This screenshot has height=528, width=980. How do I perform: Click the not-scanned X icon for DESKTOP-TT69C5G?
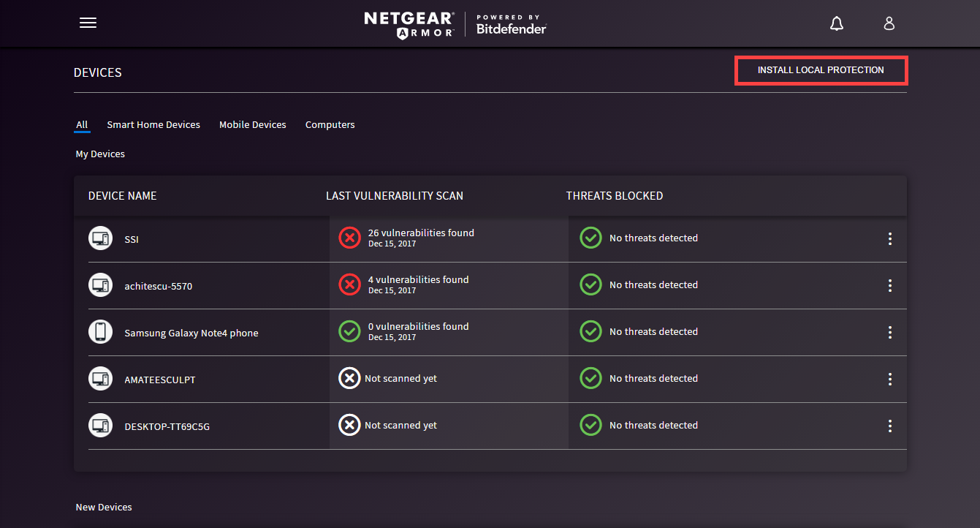(x=349, y=425)
